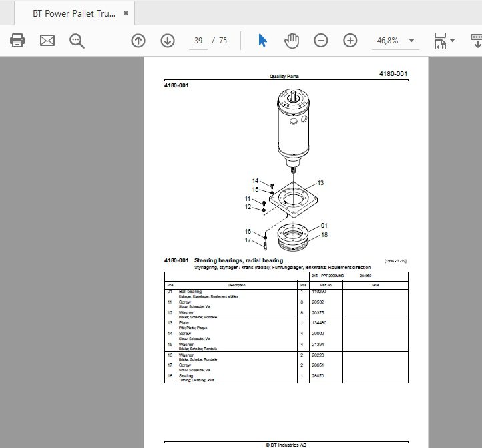Select the BT Power Pallet Tru... tab

[74, 13]
